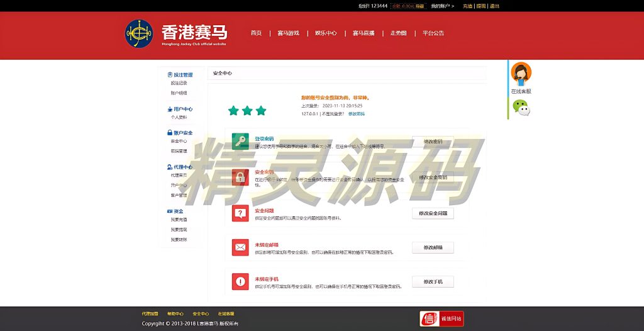The image size is (644, 331).
Task: Click the red exclamation phone binding icon
Action: tap(240, 282)
